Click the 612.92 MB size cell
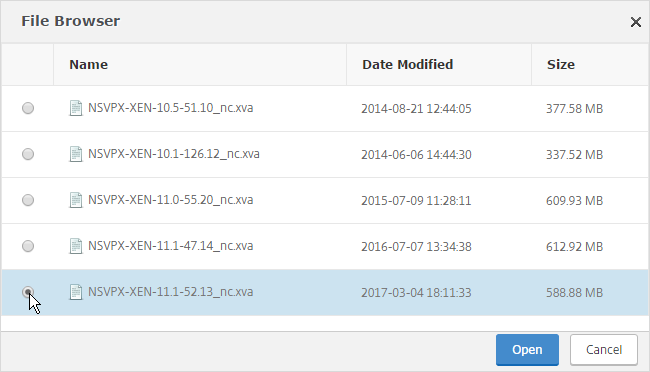650x372 pixels. (574, 247)
